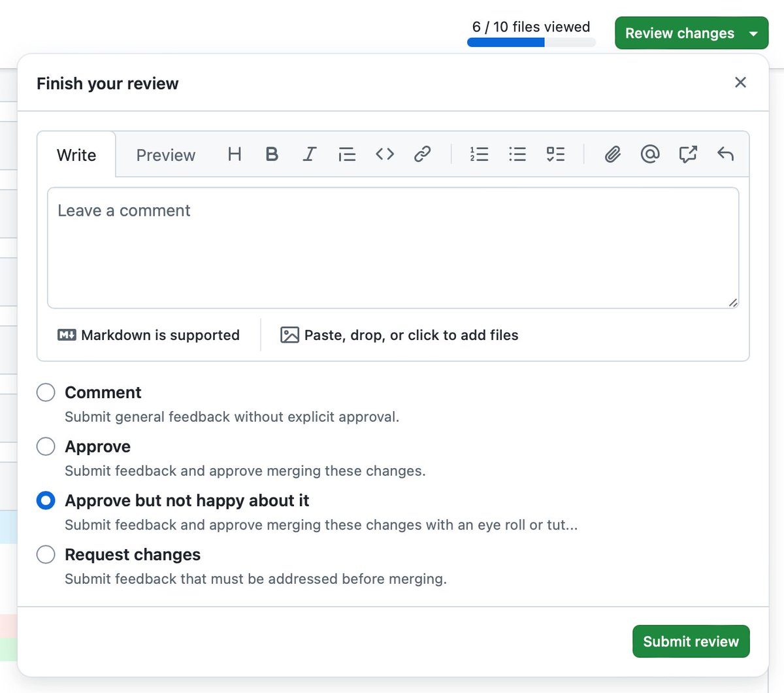Click the comment box resize handle
This screenshot has width=784, height=693.
[733, 302]
